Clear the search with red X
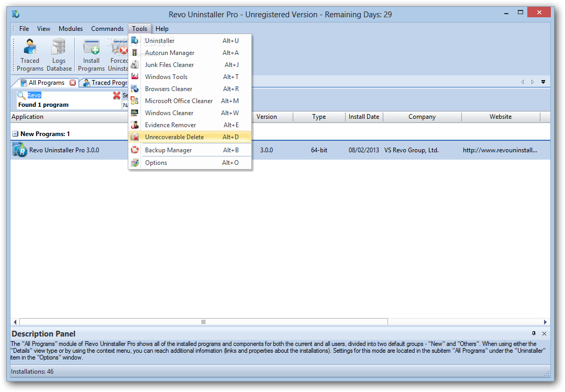The image size is (565, 392). click(117, 95)
